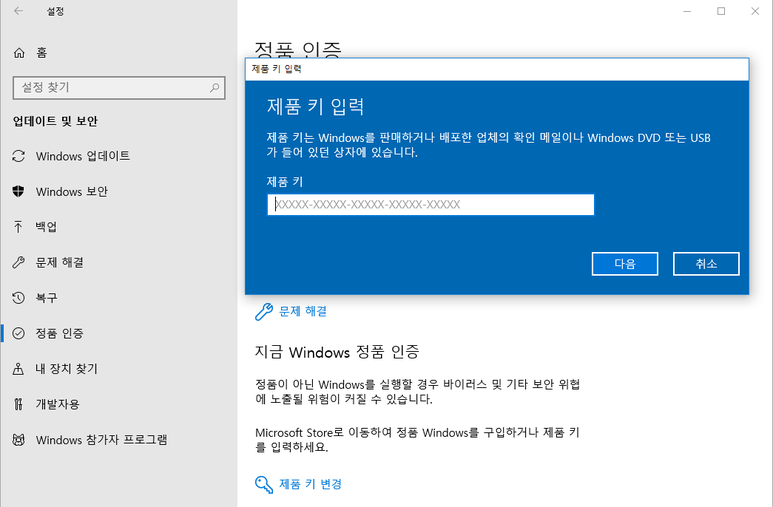This screenshot has width=773, height=507.
Task: Open 문제 해결 in the sidebar
Action: [59, 262]
